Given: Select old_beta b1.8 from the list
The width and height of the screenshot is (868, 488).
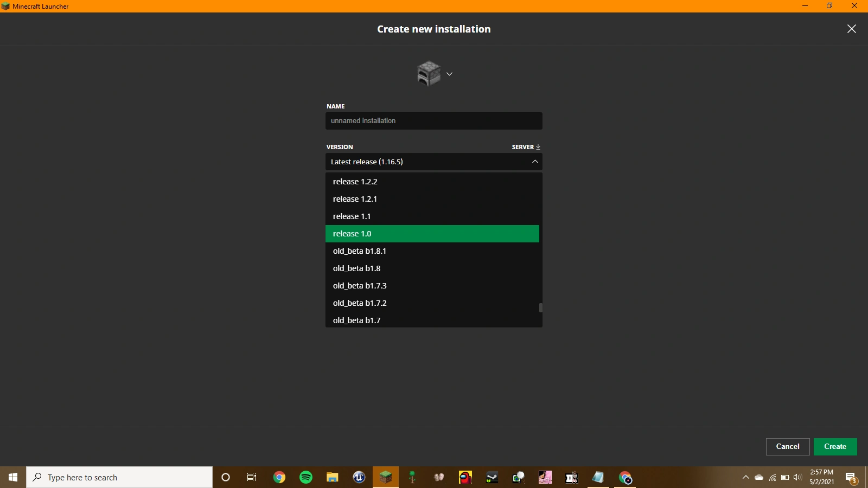Looking at the screenshot, I should pyautogui.click(x=432, y=268).
